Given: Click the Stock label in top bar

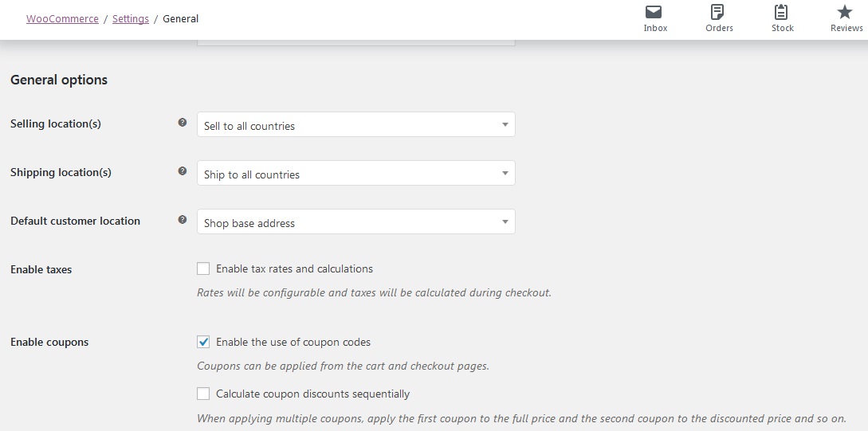Looking at the screenshot, I should [783, 28].
